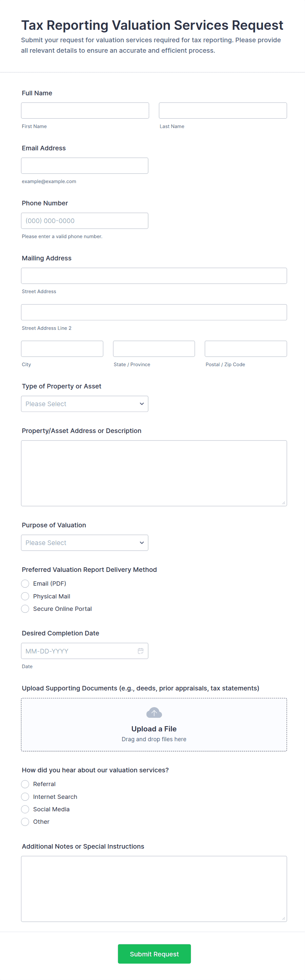305x980 pixels.
Task: Select Physical Mail radio option
Action: click(x=25, y=596)
